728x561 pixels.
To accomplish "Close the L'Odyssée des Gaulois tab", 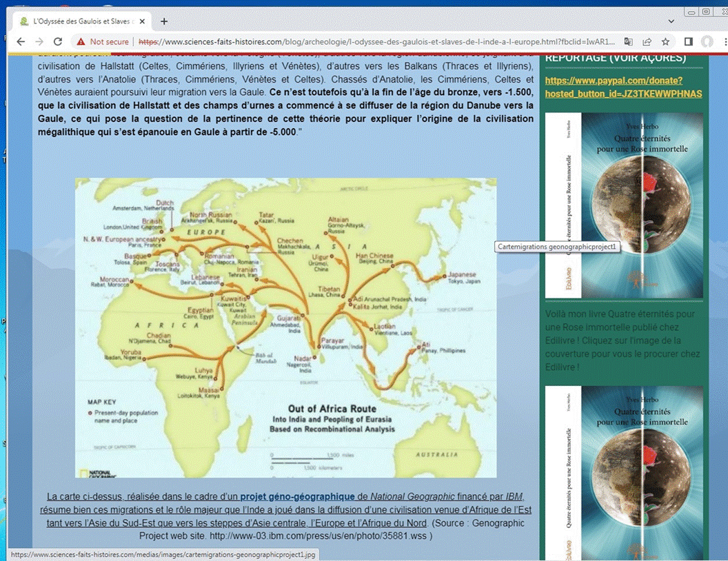I will [x=142, y=21].
